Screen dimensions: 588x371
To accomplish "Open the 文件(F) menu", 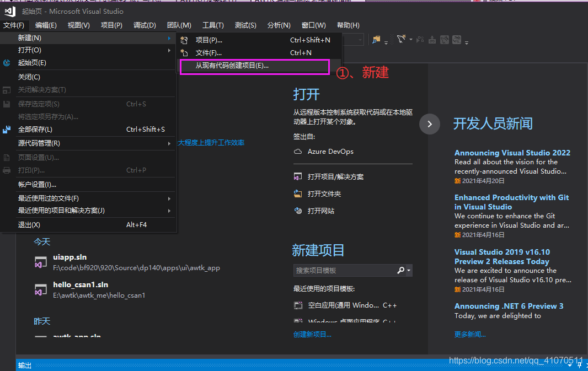I will tap(14, 25).
